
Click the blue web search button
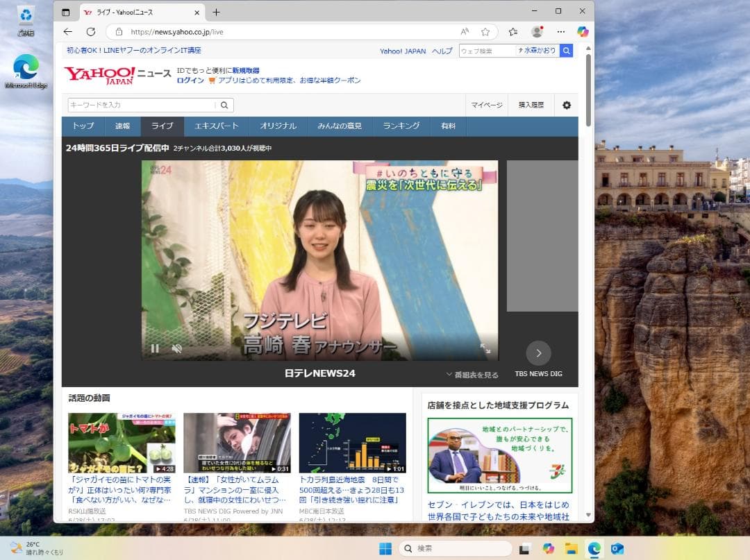coord(566,50)
